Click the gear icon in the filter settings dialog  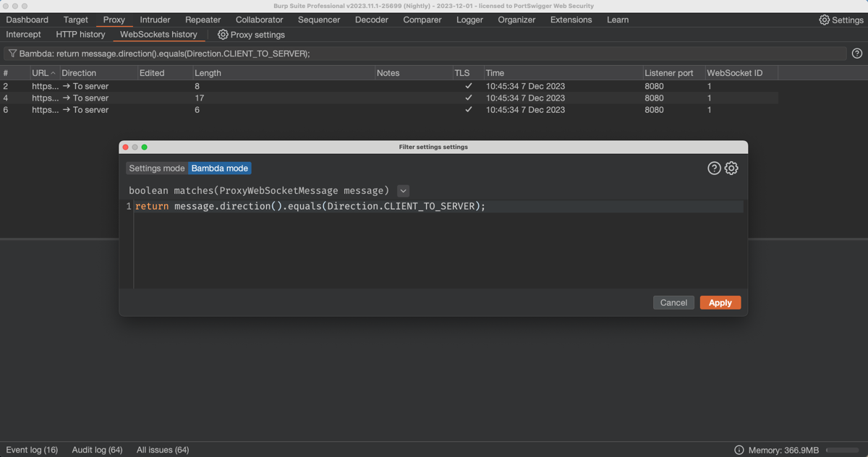pyautogui.click(x=731, y=168)
